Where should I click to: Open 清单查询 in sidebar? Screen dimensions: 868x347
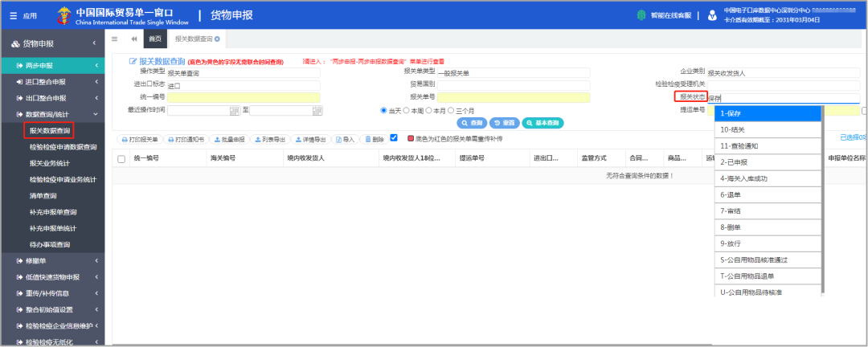tap(43, 196)
